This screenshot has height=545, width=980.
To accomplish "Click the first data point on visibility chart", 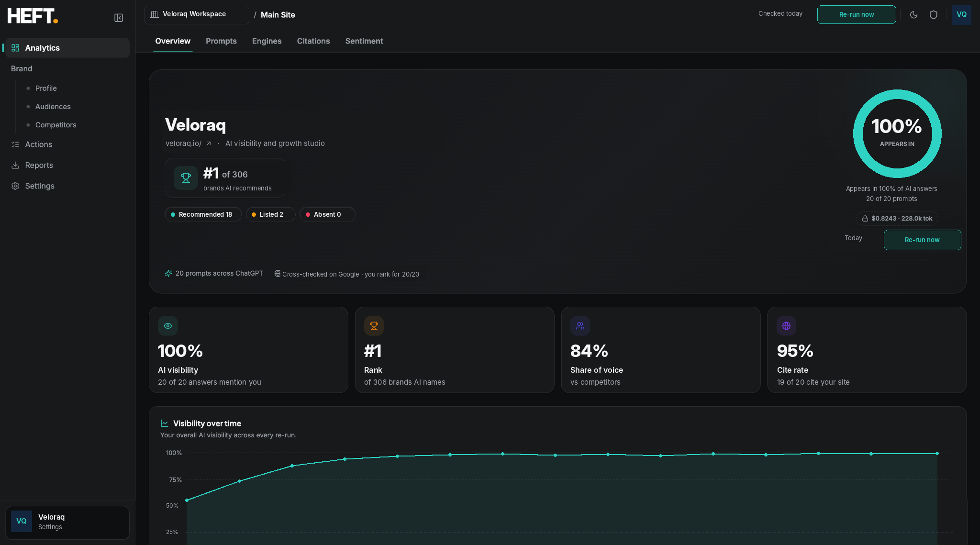I will (x=187, y=500).
